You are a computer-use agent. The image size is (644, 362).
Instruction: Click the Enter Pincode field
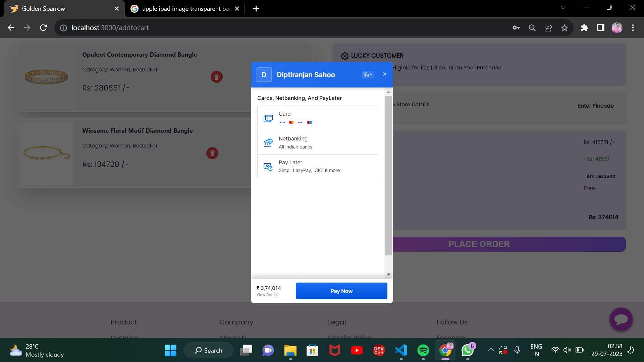tap(595, 106)
